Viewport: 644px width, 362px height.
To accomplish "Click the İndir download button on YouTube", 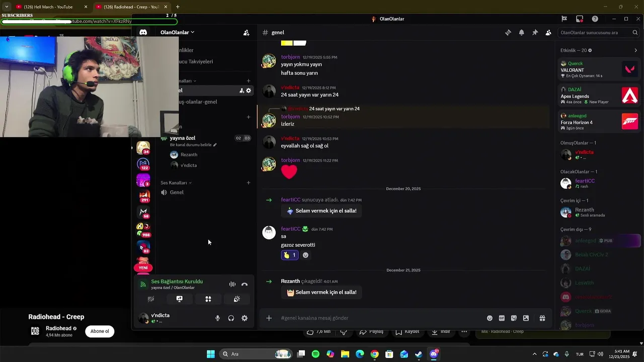I will point(441,332).
